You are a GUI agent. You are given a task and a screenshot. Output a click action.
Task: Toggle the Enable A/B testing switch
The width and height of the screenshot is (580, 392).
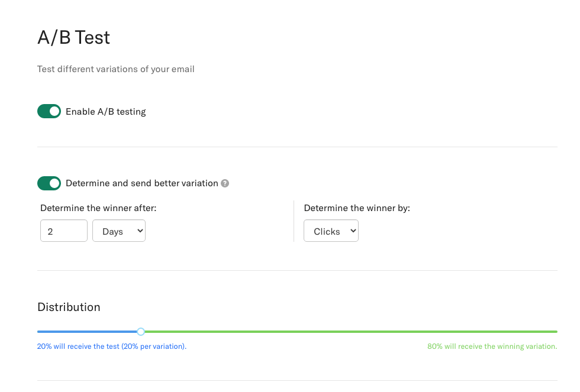point(49,111)
